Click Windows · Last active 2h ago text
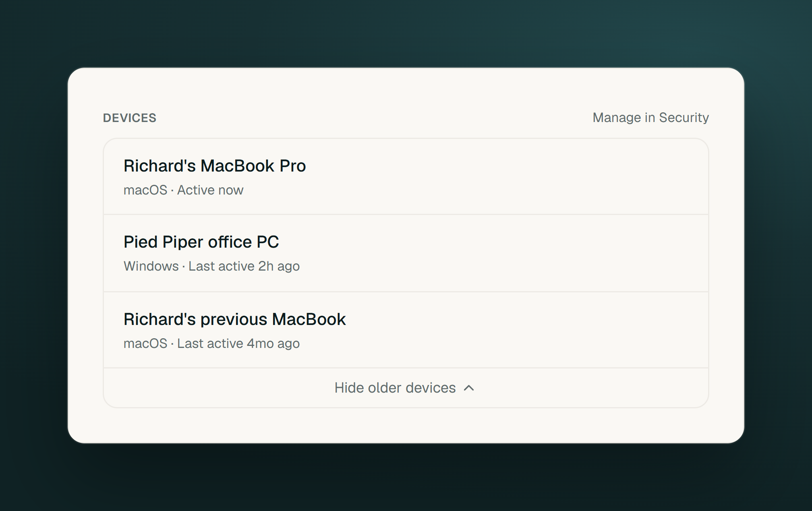The height and width of the screenshot is (511, 812). tap(211, 266)
